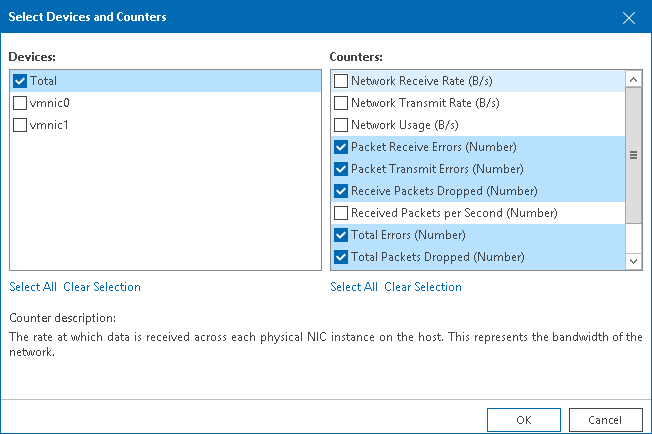Screen dimensions: 652x434
Task: Enable the vmnic1 device checkbox
Action: pos(20,125)
